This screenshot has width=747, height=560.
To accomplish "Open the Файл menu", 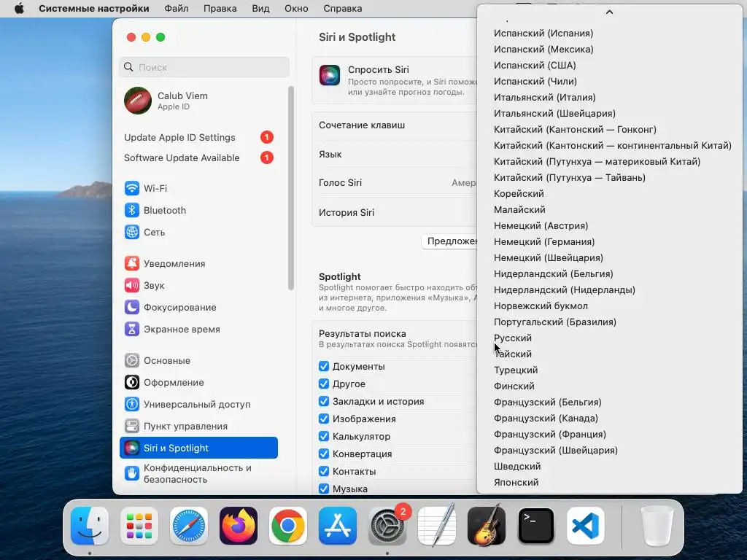I will click(177, 9).
